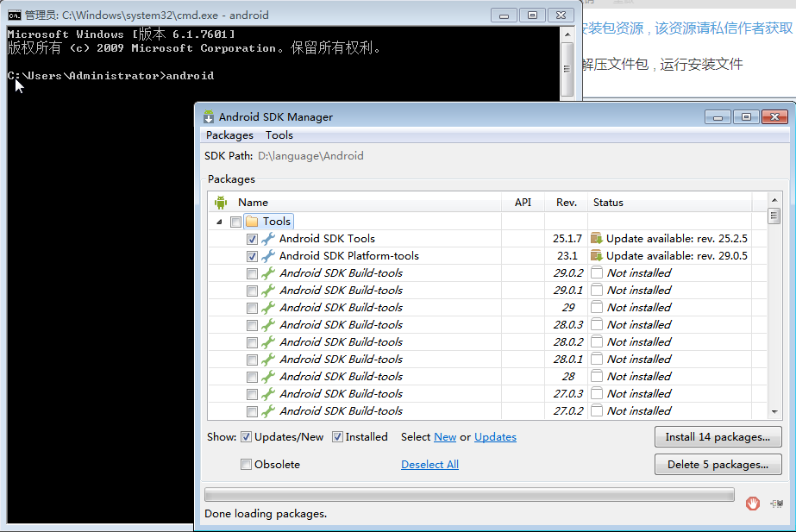
Task: Open the log window icon beside stop
Action: [x=777, y=504]
